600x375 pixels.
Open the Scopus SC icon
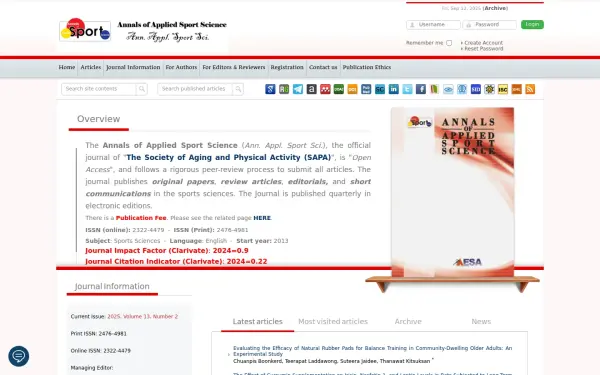point(380,89)
